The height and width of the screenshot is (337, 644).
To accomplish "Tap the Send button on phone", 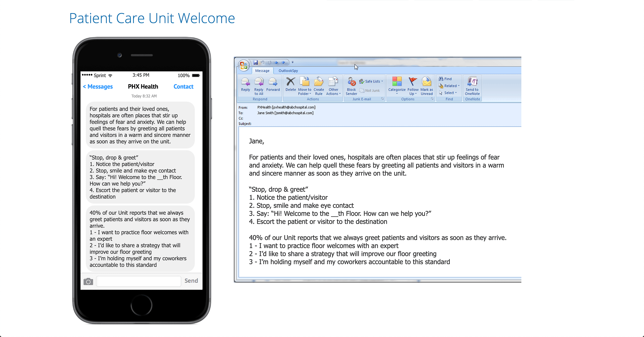I will point(191,281).
